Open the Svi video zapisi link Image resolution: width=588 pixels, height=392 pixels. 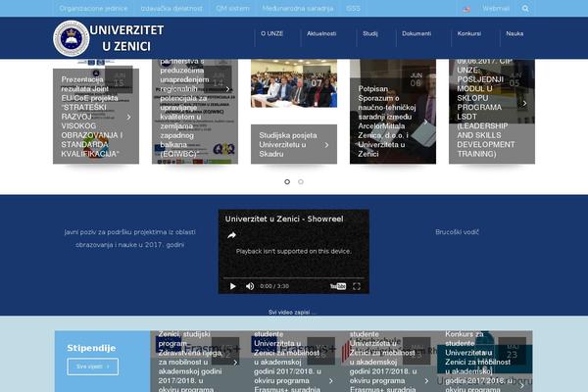click(292, 312)
